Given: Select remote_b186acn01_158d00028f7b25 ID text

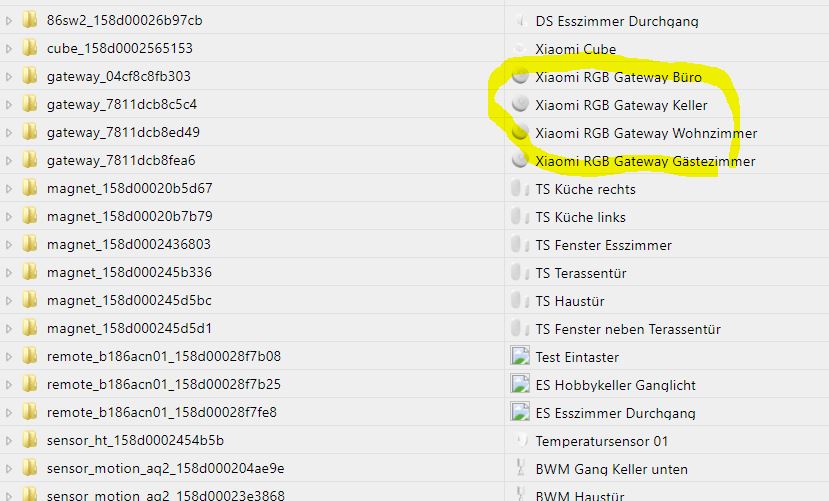Looking at the screenshot, I should pyautogui.click(x=163, y=384).
